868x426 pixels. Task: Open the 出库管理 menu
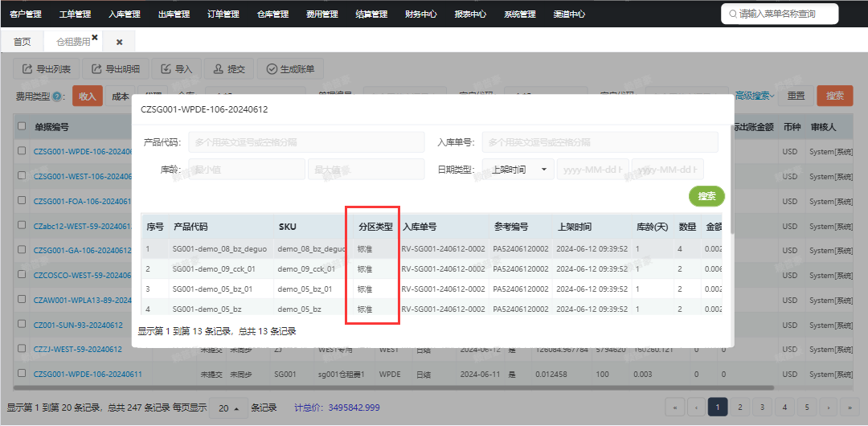pyautogui.click(x=174, y=14)
